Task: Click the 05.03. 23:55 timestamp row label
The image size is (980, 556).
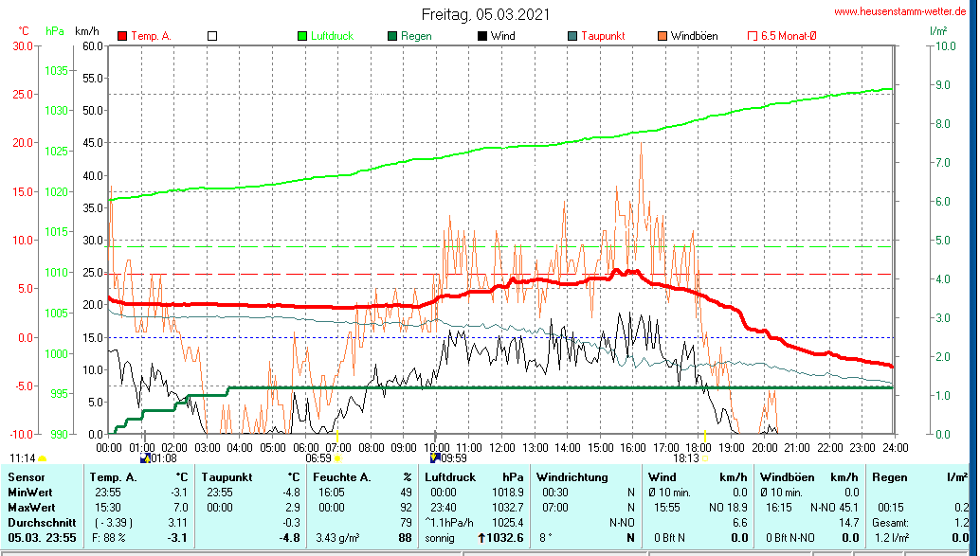Action: coord(40,538)
